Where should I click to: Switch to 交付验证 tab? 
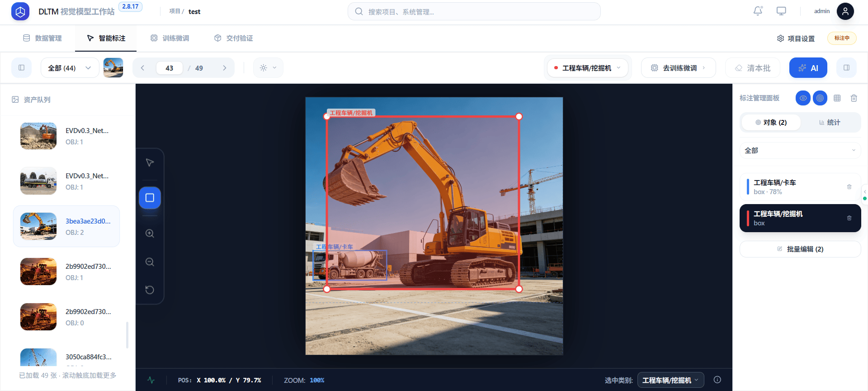tap(233, 38)
